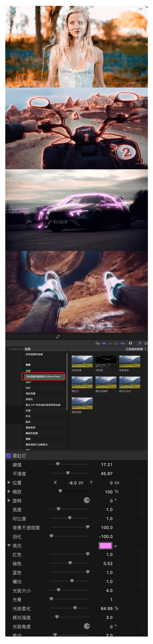The image size is (153, 644).
Task: Click the headphones solo icon
Action: coord(116,343)
